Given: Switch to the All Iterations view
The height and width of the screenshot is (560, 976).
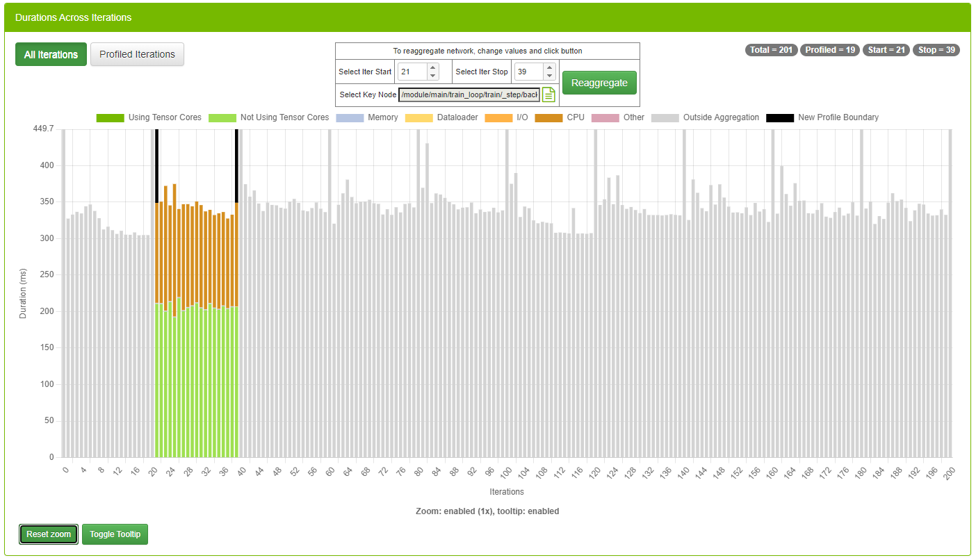Looking at the screenshot, I should pos(51,54).
